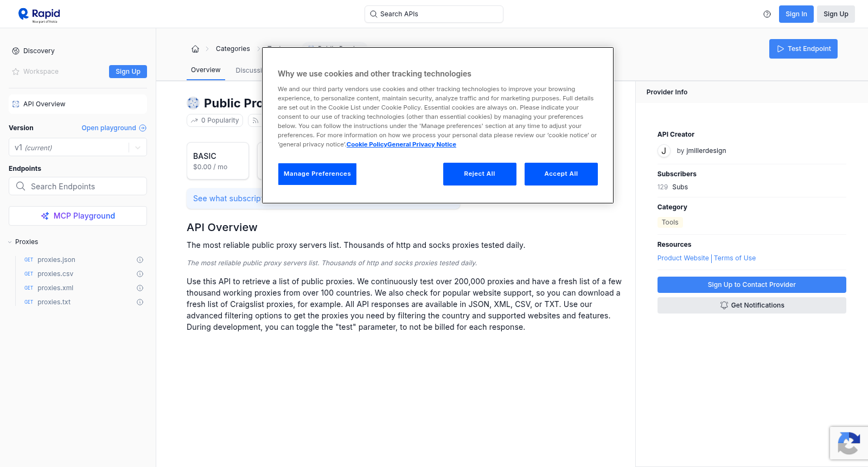Open the v1 (current) version dropdown
The height and width of the screenshot is (467, 868).
coord(78,148)
